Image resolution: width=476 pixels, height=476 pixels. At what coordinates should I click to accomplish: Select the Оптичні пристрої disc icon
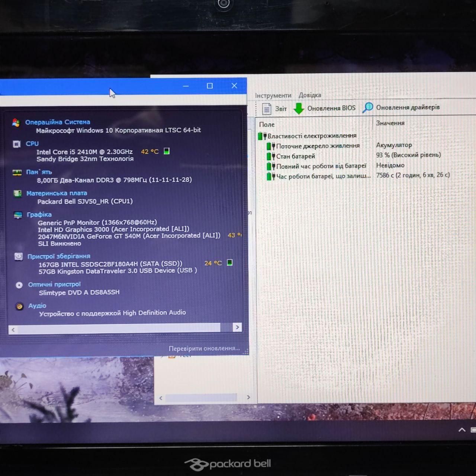point(19,285)
